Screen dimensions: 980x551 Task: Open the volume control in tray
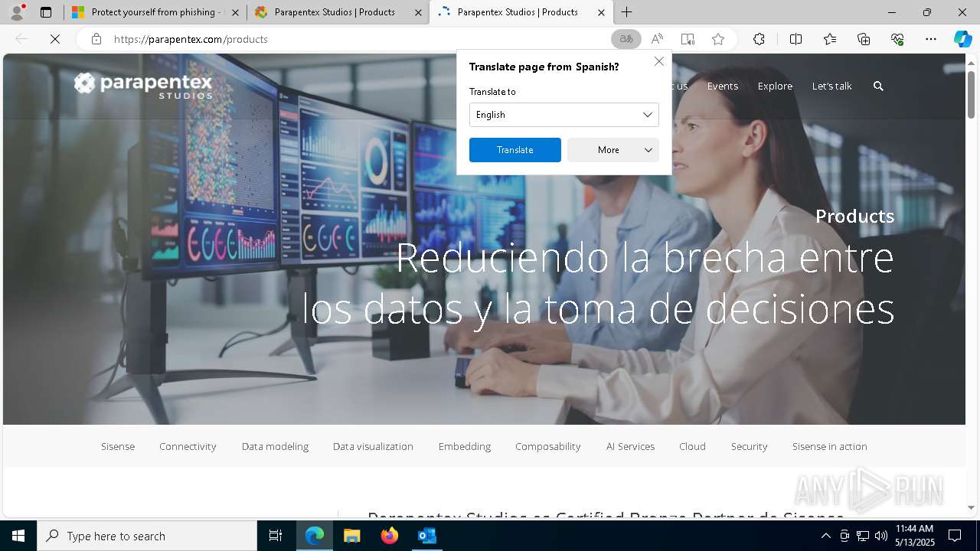click(880, 536)
